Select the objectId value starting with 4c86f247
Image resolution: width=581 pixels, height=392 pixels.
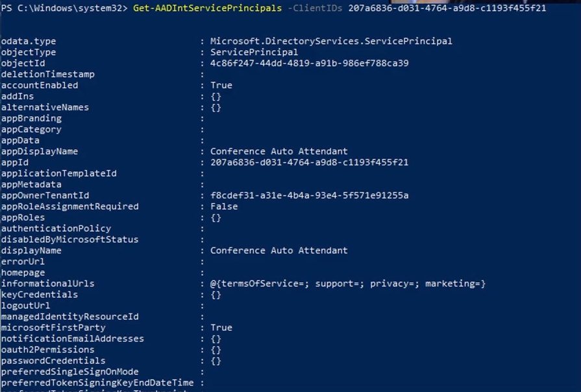click(309, 64)
